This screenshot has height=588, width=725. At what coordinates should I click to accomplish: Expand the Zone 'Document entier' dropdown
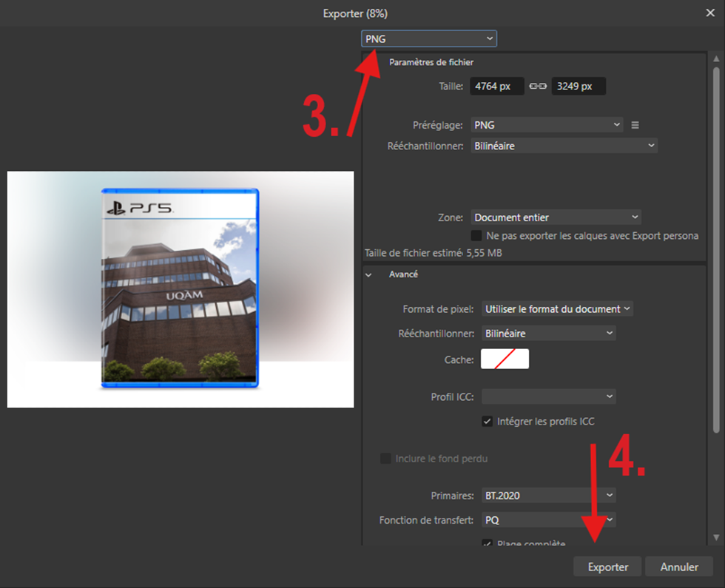(x=556, y=217)
